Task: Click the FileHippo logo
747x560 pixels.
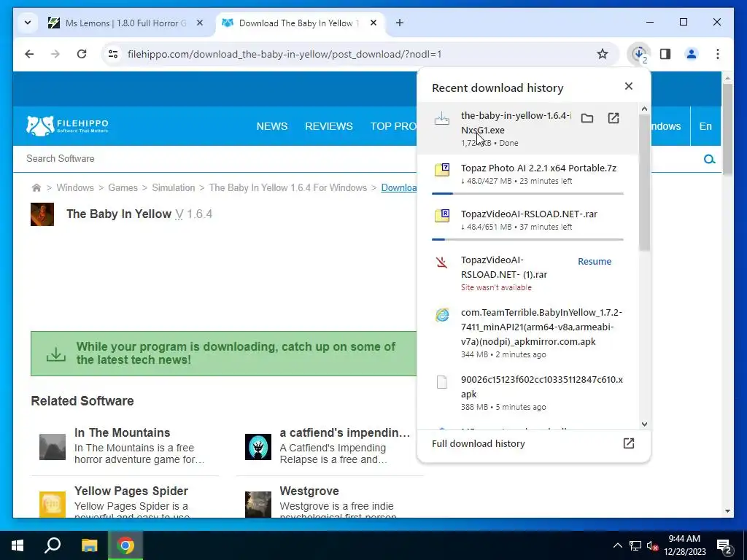Action: 67,125
